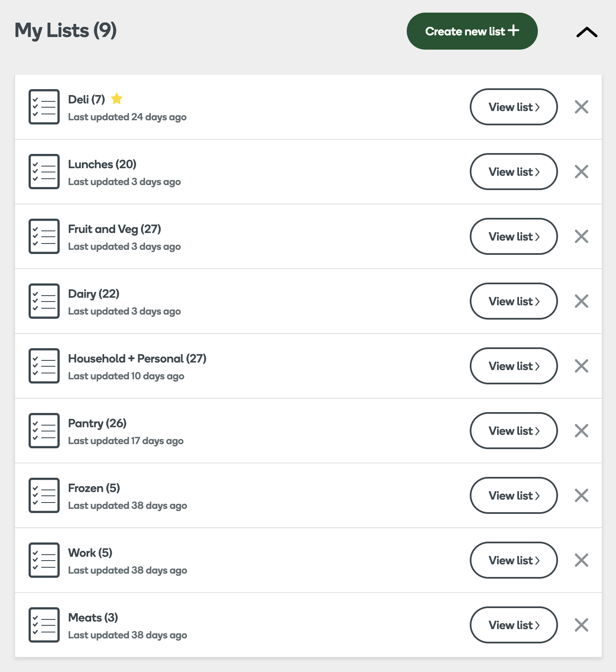Collapse the My Lists section chevron
This screenshot has width=616, height=672.
(587, 32)
